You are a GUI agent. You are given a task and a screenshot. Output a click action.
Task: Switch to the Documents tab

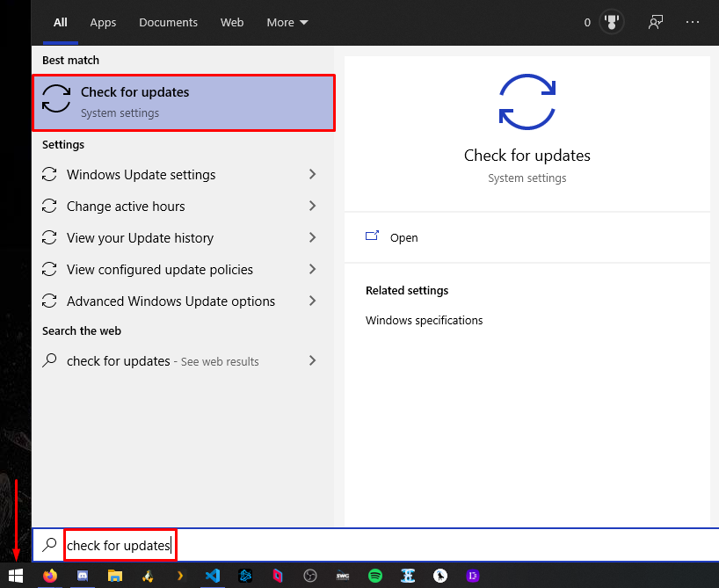click(x=168, y=23)
